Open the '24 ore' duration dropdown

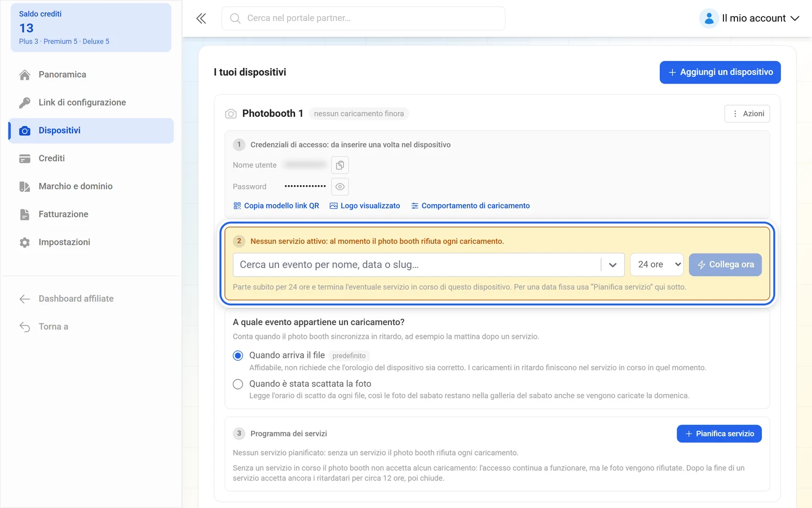click(657, 265)
